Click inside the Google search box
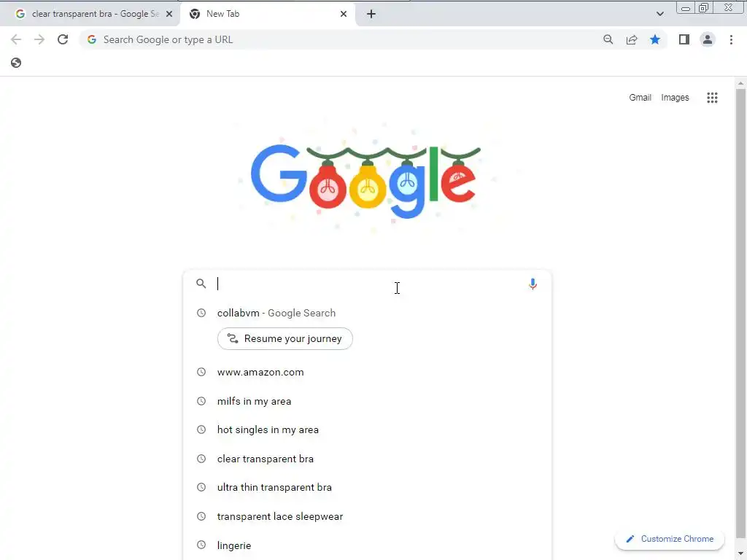The image size is (747, 560). pyautogui.click(x=367, y=284)
